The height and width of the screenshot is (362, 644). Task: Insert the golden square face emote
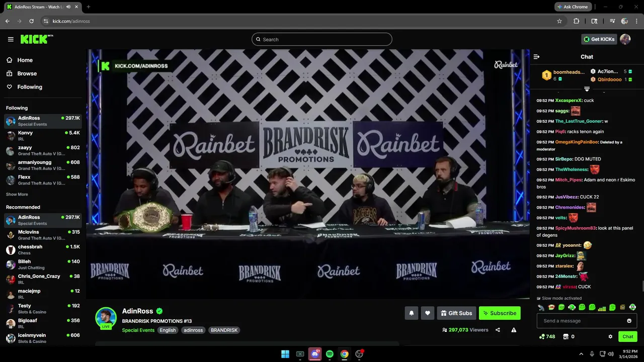point(622,307)
